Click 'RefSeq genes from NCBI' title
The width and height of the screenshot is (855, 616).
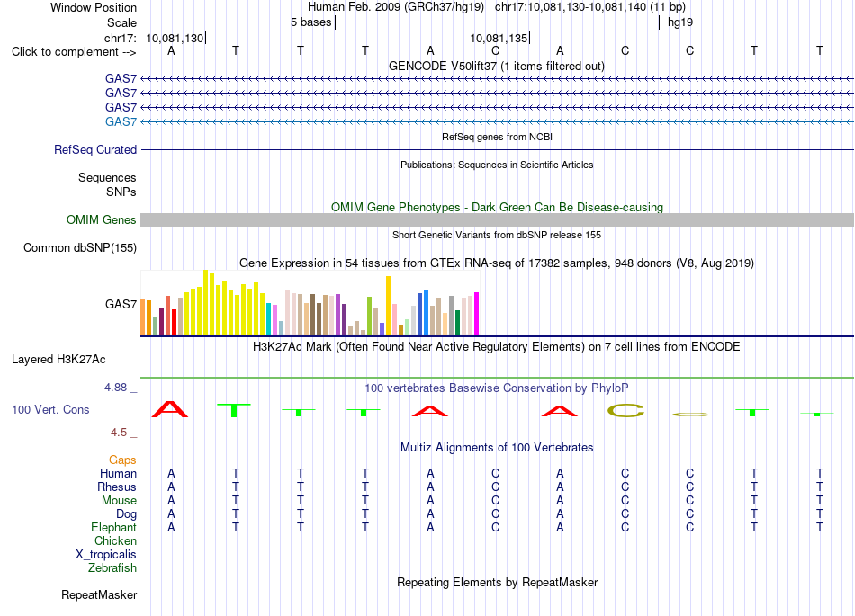point(497,137)
